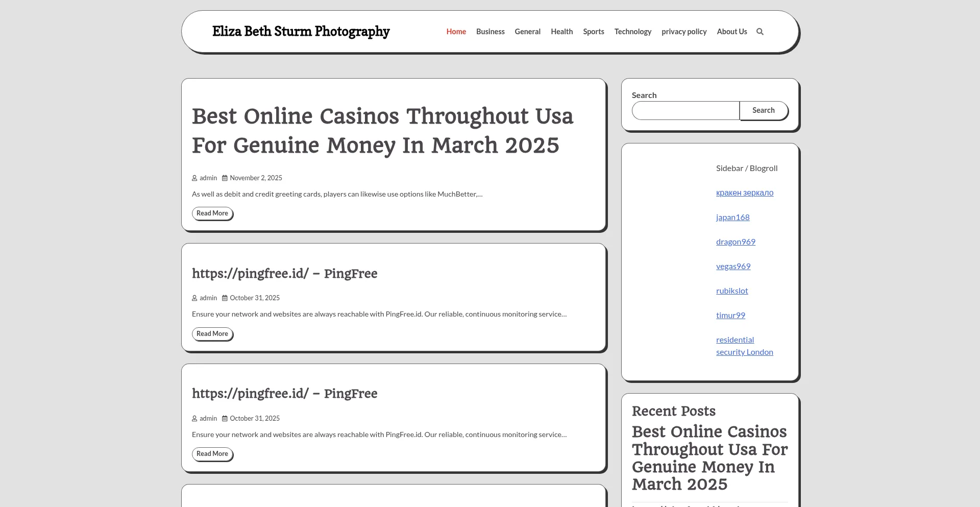The width and height of the screenshot is (980, 507).
Task: Open the privacy policy page
Action: point(684,32)
